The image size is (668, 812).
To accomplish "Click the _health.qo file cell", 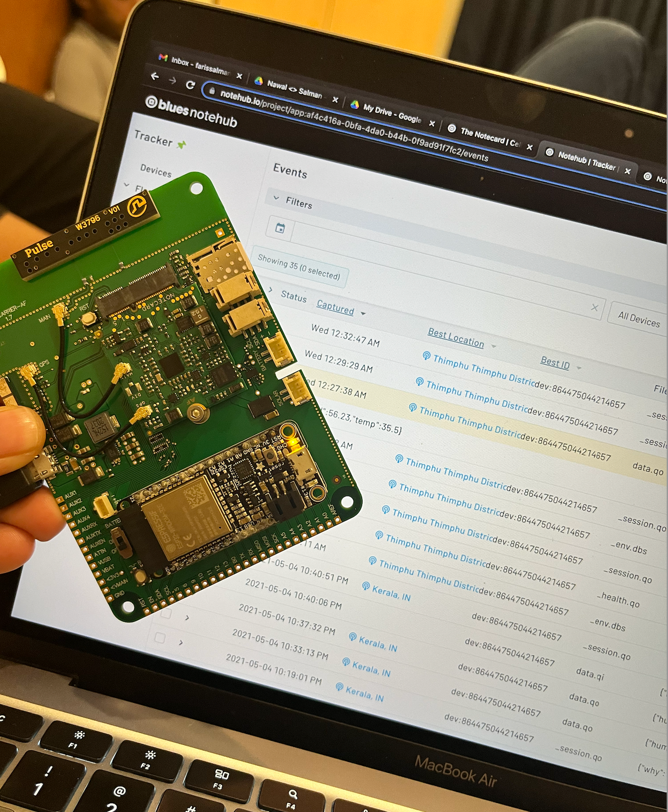I will point(618,599).
